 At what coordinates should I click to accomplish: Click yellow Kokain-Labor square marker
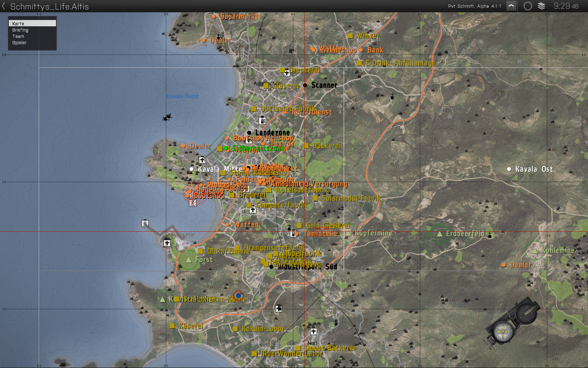tap(235, 329)
